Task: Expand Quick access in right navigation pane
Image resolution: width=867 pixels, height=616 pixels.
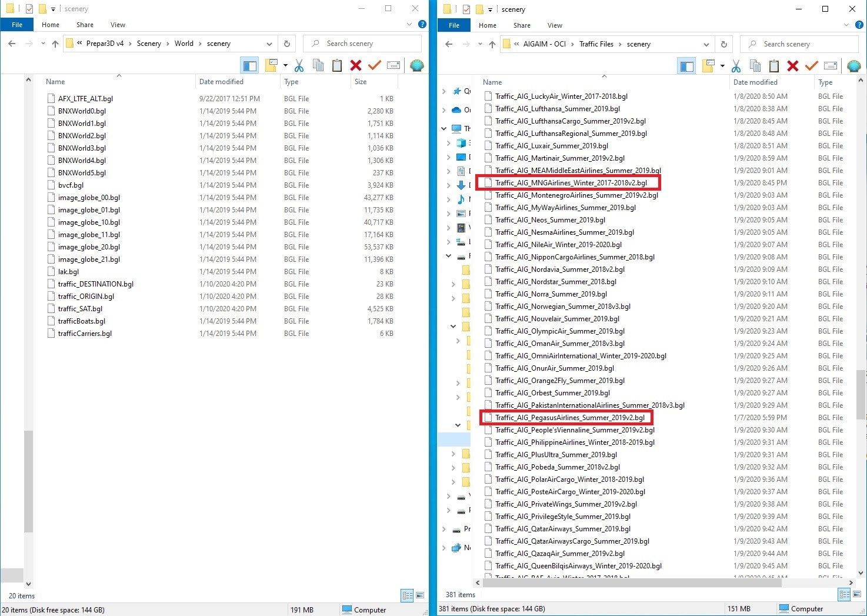Action: [444, 91]
